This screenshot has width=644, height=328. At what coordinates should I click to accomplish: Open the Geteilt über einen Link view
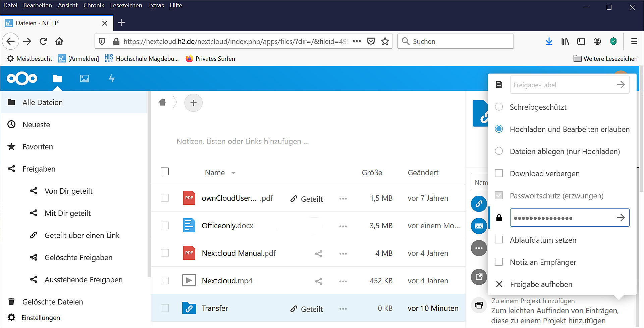(82, 235)
